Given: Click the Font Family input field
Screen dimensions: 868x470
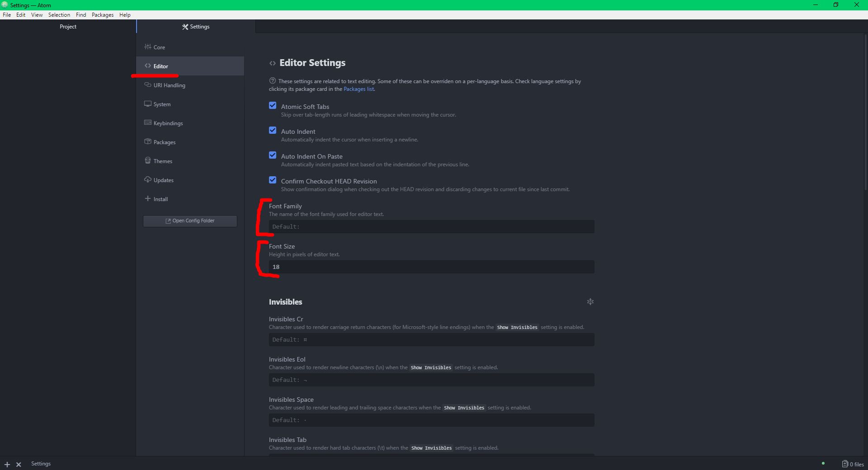Looking at the screenshot, I should (431, 227).
